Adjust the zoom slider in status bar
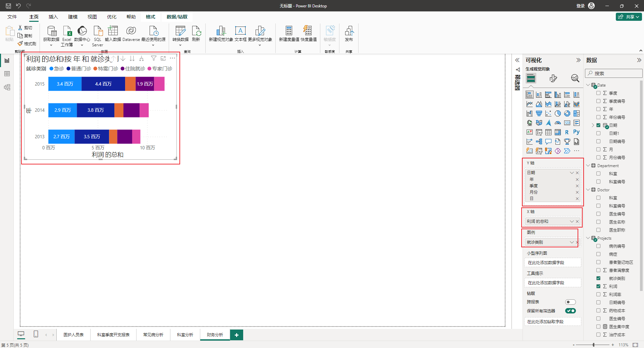Image resolution: width=644 pixels, height=348 pixels. (x=594, y=345)
